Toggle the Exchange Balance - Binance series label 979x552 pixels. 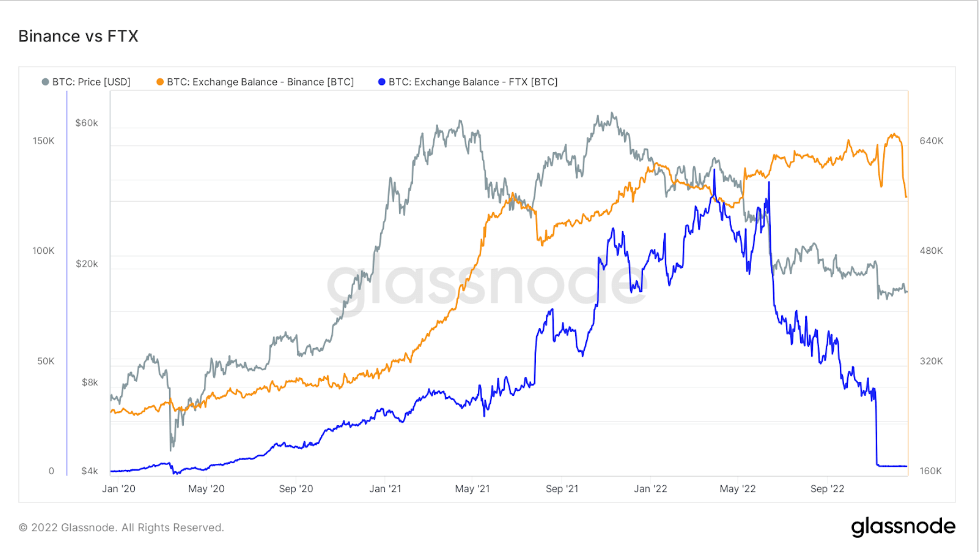pos(260,81)
